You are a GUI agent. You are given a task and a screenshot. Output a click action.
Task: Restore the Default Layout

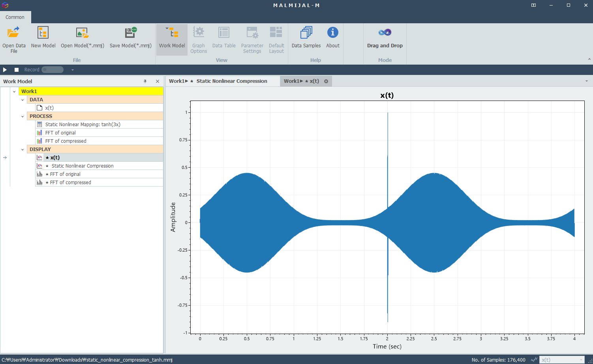point(276,39)
